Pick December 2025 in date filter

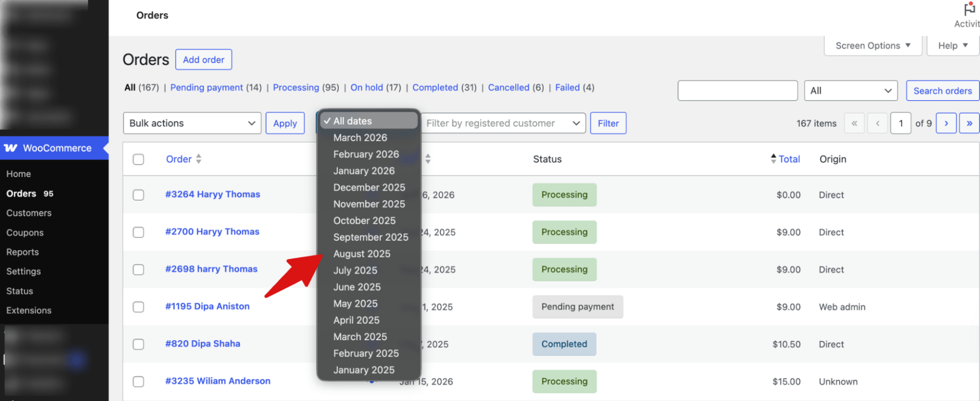pyautogui.click(x=369, y=187)
